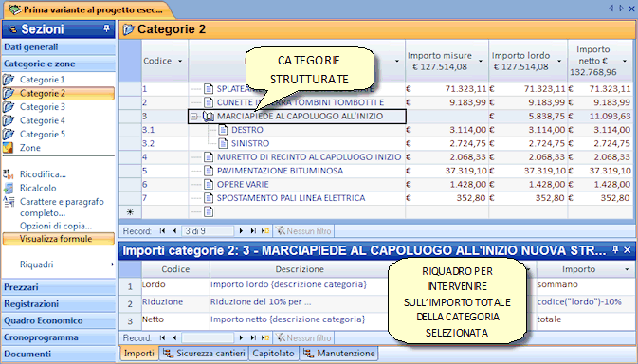Click the book icon of MARCIAPIEDE row
Viewport: 638px width, 364px height.
click(209, 117)
